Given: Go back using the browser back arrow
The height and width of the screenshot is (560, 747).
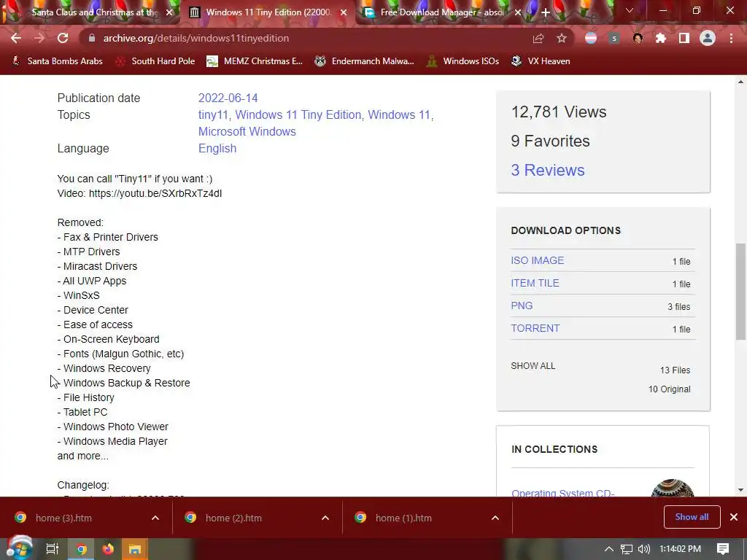Looking at the screenshot, I should pos(16,38).
